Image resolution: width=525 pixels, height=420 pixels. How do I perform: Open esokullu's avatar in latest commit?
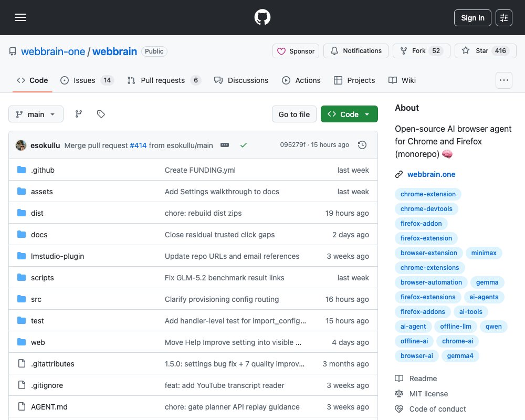coord(21,145)
